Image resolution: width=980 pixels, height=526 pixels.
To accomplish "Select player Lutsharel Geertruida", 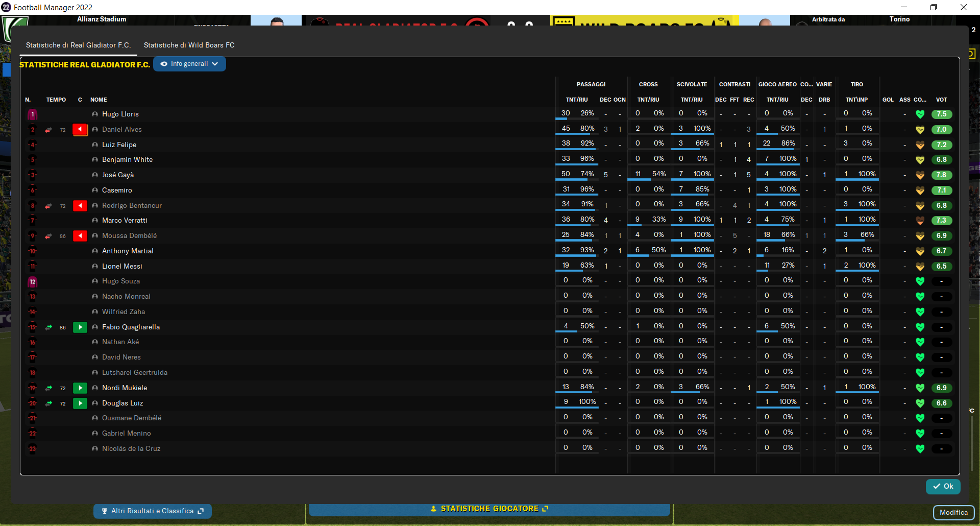I will click(x=135, y=373).
